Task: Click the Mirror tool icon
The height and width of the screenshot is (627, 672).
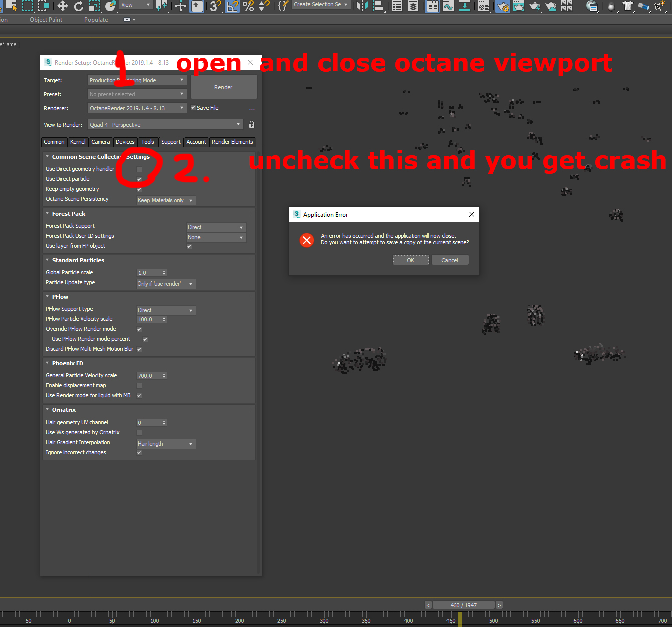Action: click(362, 6)
